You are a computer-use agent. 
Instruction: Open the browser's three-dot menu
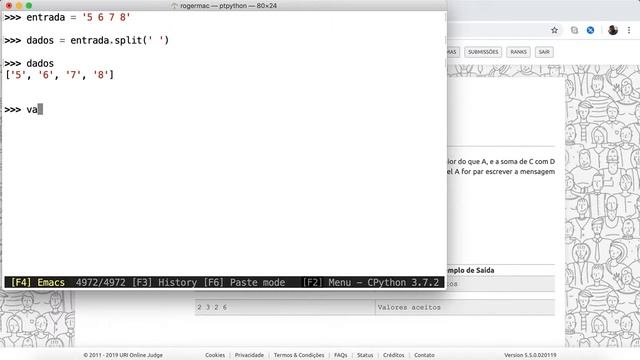629,30
